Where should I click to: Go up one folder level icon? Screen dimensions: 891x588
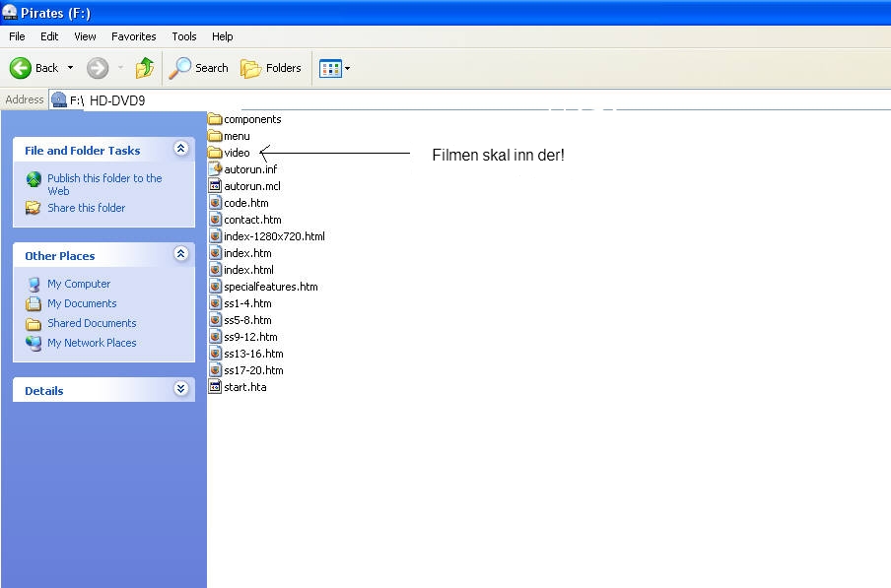tap(145, 68)
